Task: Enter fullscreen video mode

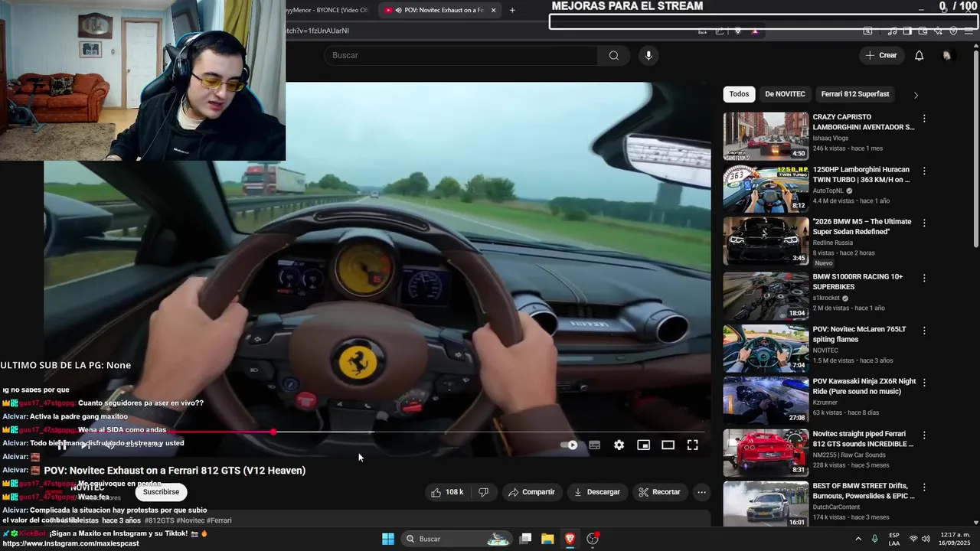Action: [692, 445]
